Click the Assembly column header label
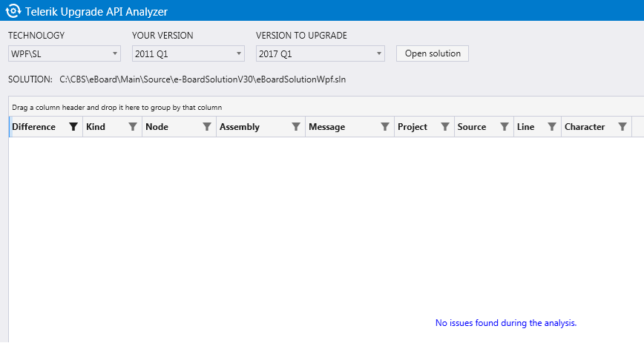 tap(240, 127)
